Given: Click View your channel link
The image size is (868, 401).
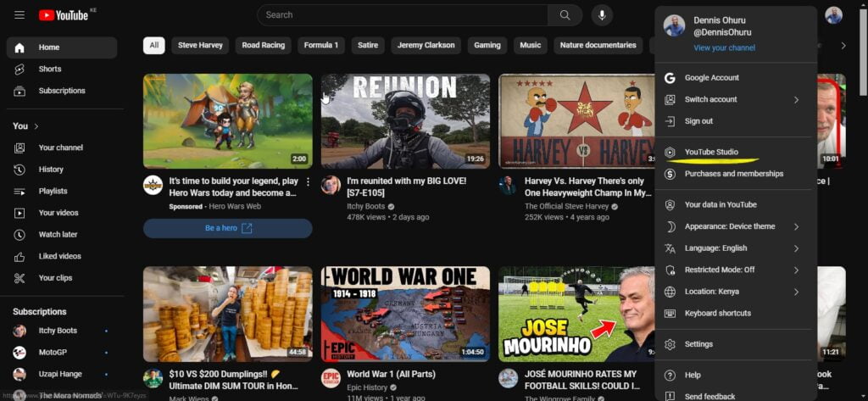Looking at the screenshot, I should tap(724, 48).
